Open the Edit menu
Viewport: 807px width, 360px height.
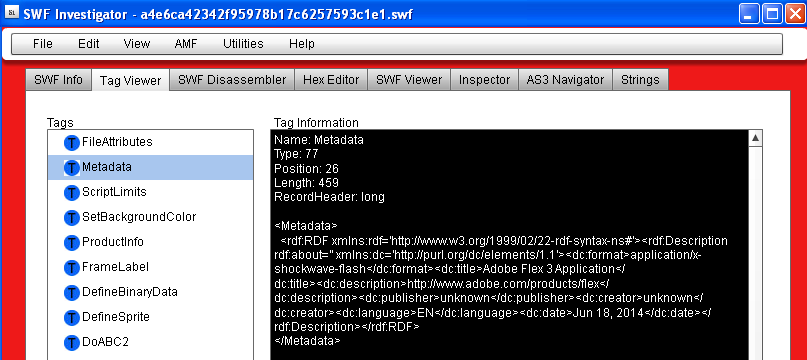click(89, 44)
